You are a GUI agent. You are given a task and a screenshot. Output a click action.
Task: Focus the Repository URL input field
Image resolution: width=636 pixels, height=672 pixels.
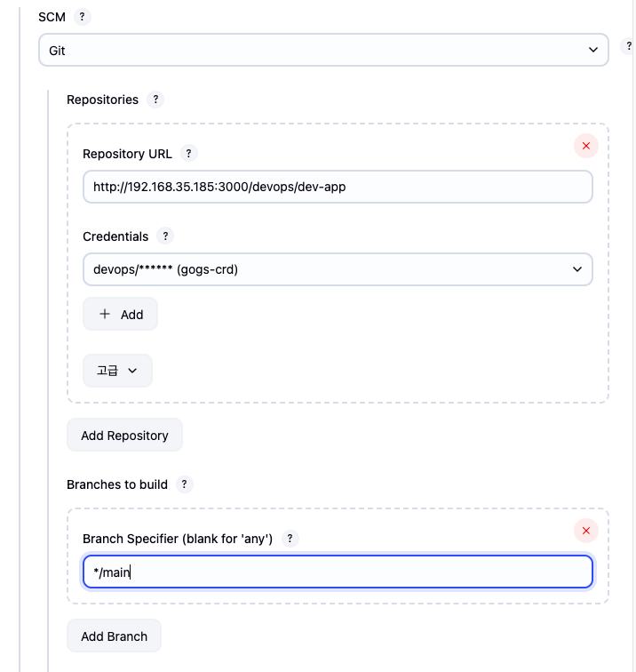coord(338,188)
